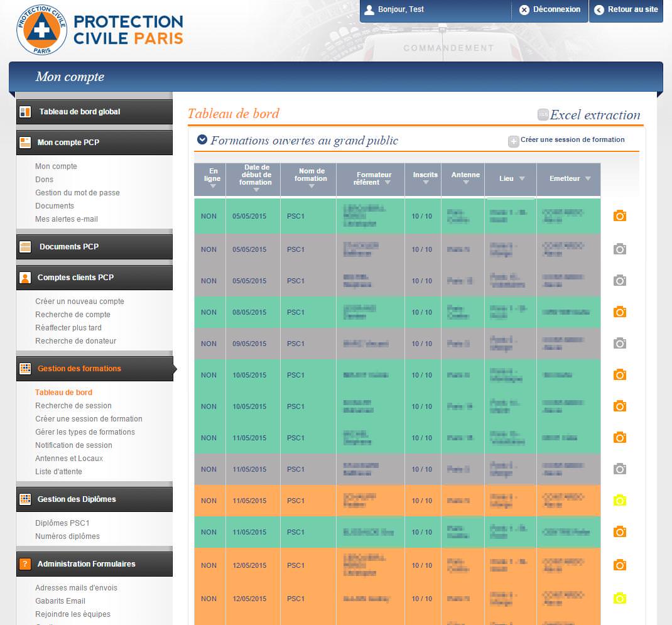Click the orange camera icon in first row
672x625 pixels.
pos(619,216)
